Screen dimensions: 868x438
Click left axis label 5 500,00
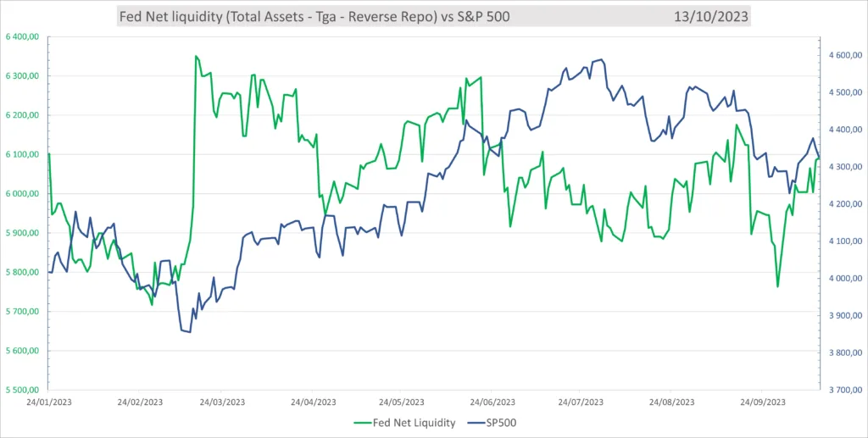pyautogui.click(x=21, y=391)
